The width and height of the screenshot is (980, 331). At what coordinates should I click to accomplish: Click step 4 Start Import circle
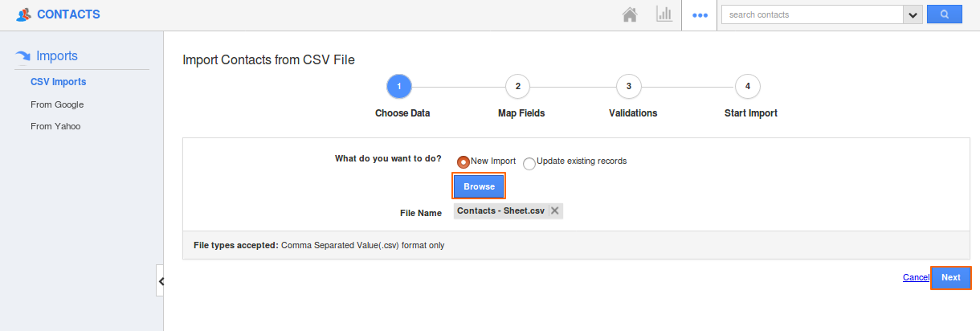point(748,86)
